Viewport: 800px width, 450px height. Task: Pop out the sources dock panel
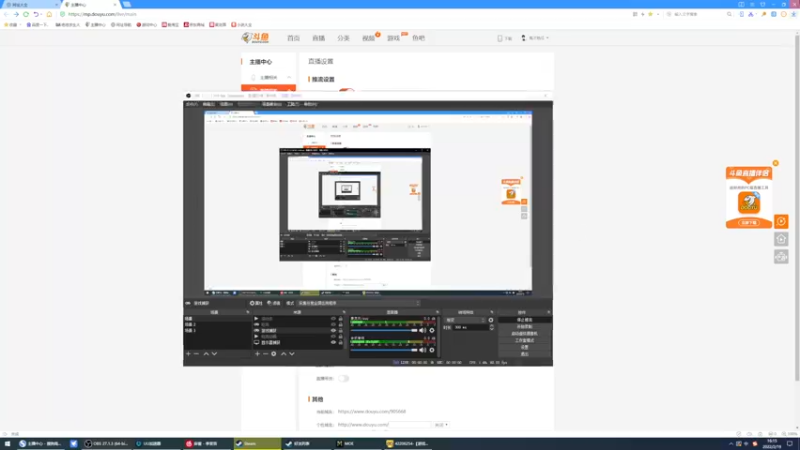pos(344,312)
